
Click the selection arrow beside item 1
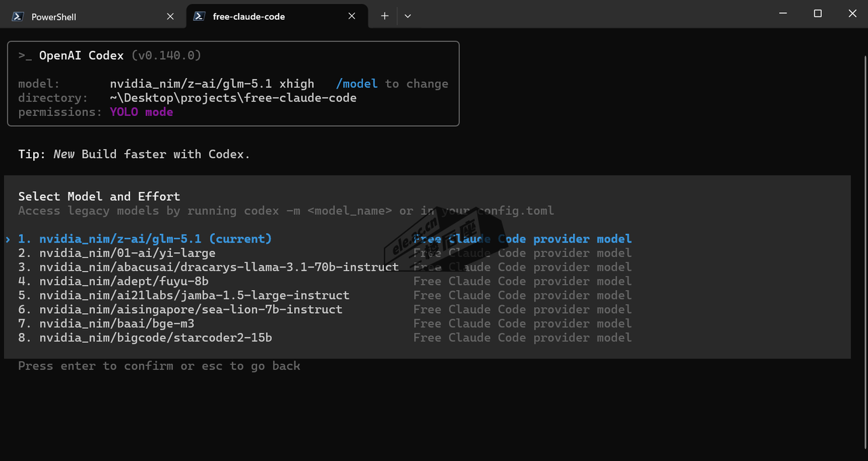click(x=8, y=239)
